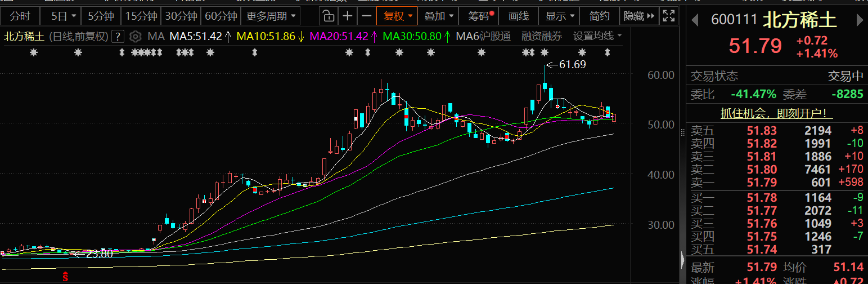
Task: Toggle the 融资融券 indicator overlay
Action: 542,37
